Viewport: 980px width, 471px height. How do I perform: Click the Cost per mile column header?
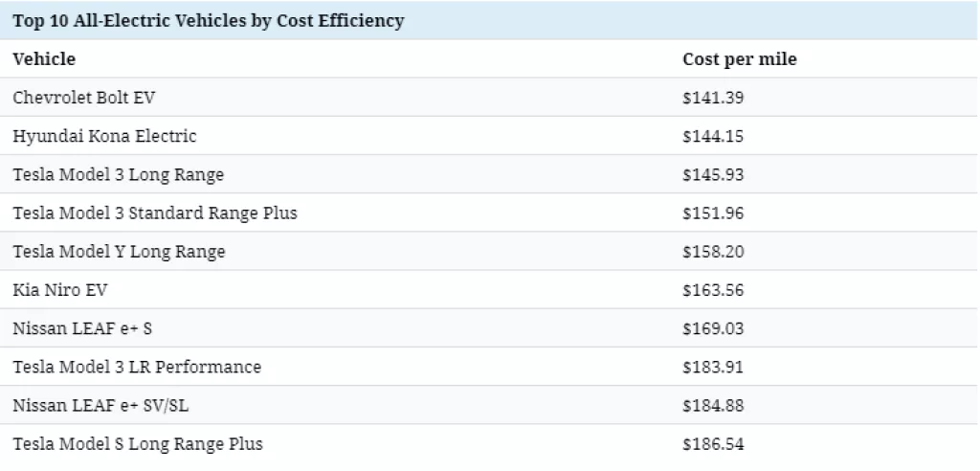[x=739, y=59]
